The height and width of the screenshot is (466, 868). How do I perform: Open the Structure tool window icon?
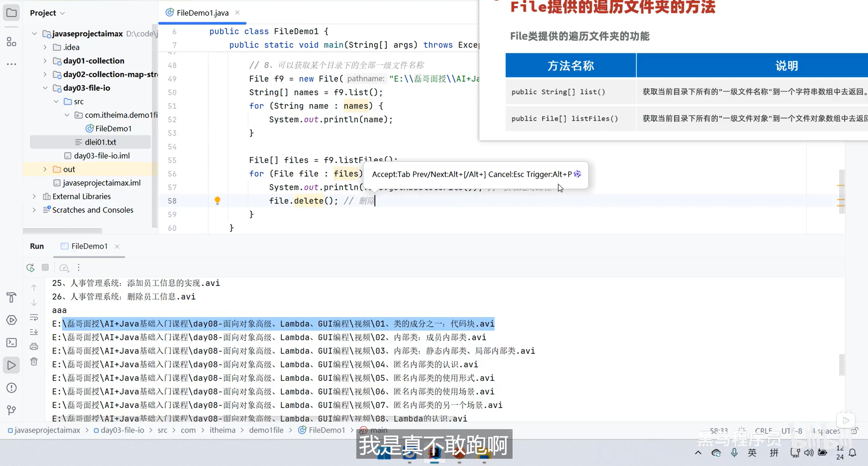point(11,42)
